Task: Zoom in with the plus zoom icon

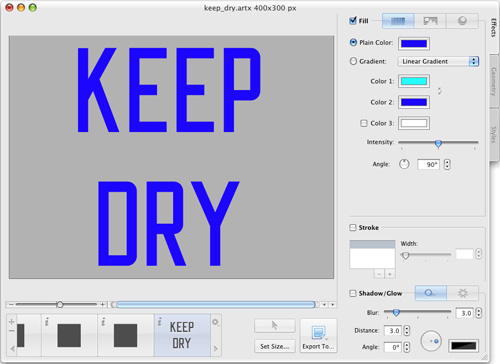Action: click(x=103, y=305)
